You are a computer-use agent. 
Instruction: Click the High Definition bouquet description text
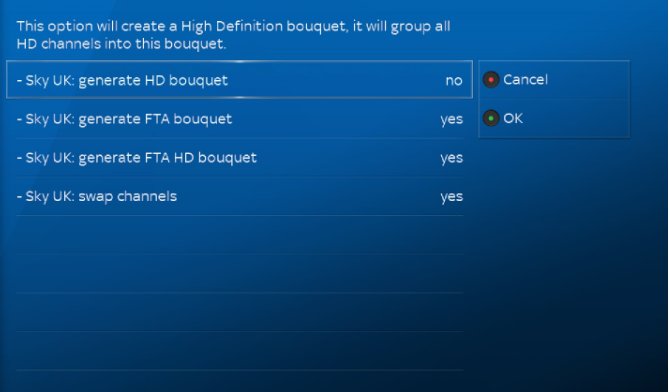pos(233,35)
